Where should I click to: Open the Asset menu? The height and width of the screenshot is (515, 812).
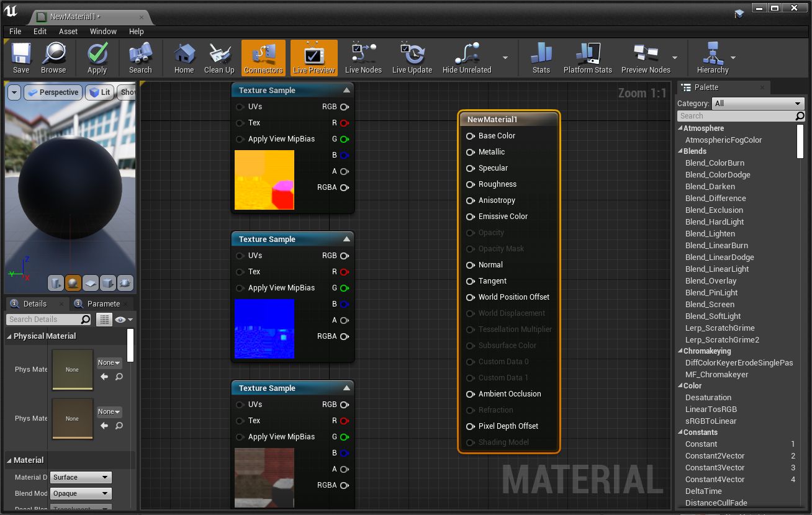67,31
